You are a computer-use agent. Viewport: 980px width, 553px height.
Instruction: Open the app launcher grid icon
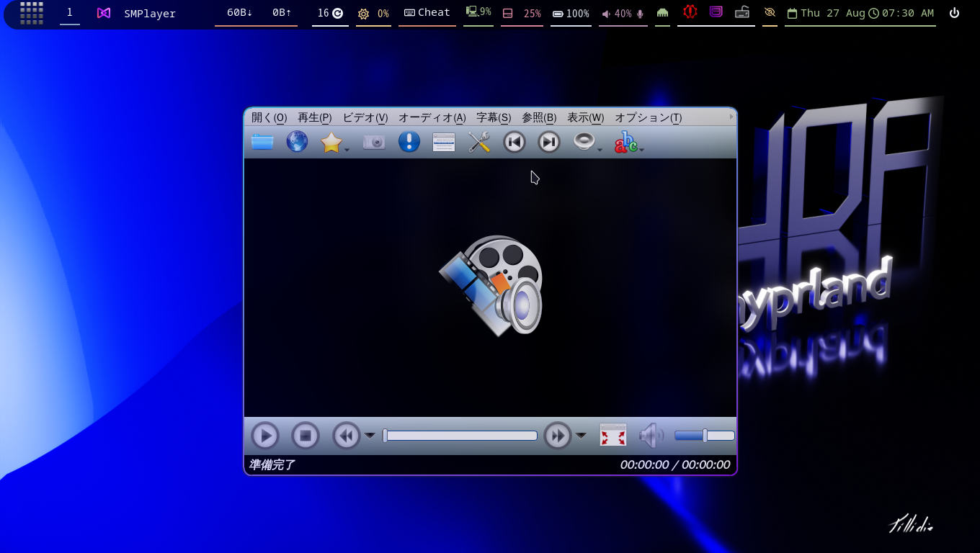click(x=32, y=13)
